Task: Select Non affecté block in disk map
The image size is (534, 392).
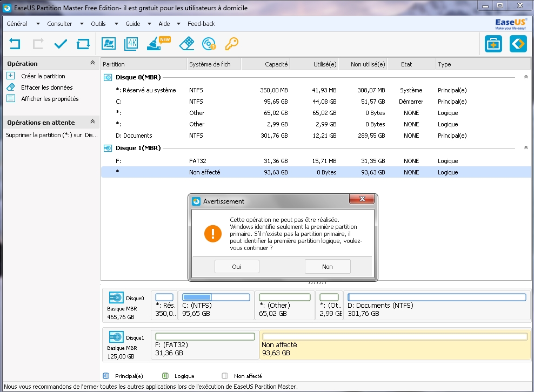Action: click(x=395, y=344)
